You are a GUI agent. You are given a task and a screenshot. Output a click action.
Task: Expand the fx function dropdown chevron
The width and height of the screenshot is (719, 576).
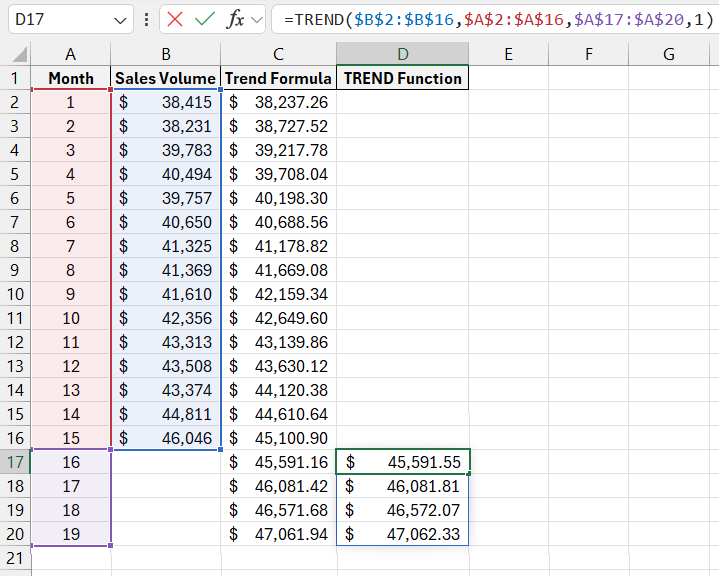click(257, 20)
